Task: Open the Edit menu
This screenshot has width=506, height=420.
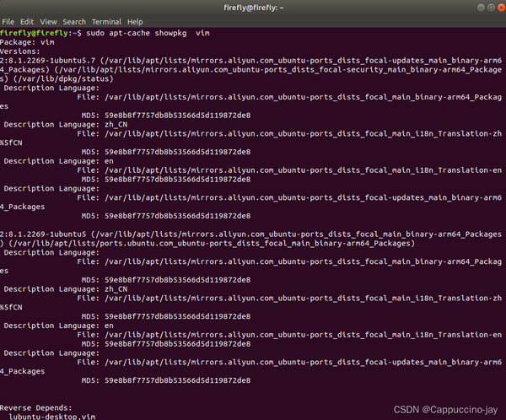Action: click(x=27, y=21)
